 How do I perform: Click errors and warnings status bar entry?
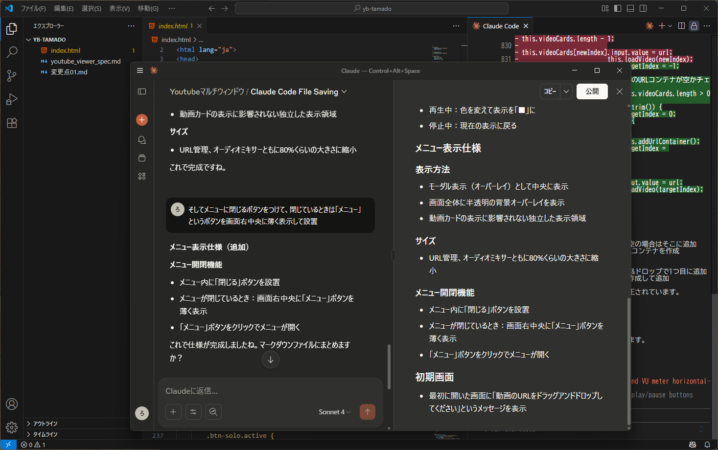(33, 445)
